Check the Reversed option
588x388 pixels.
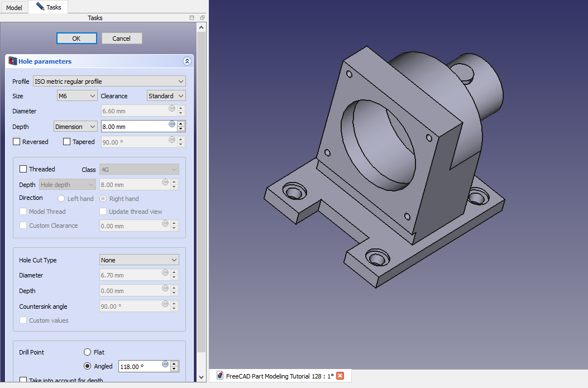17,142
